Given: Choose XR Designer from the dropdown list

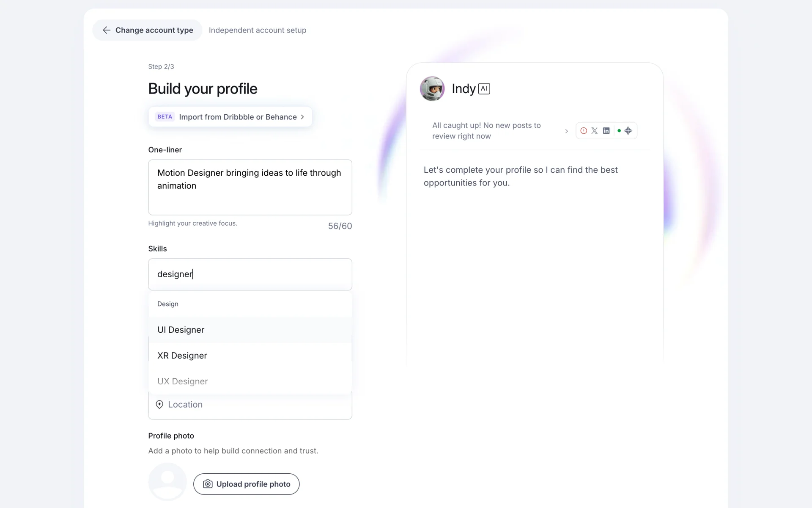Looking at the screenshot, I should coord(182,356).
